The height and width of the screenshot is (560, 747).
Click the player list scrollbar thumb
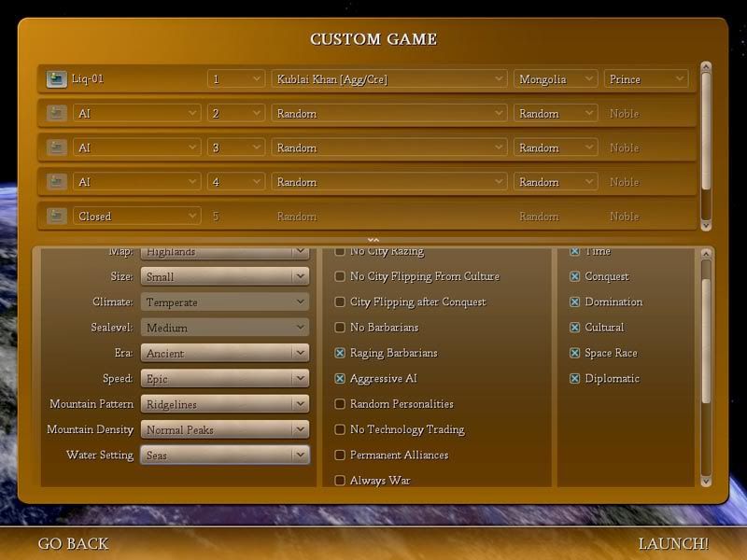(706, 130)
